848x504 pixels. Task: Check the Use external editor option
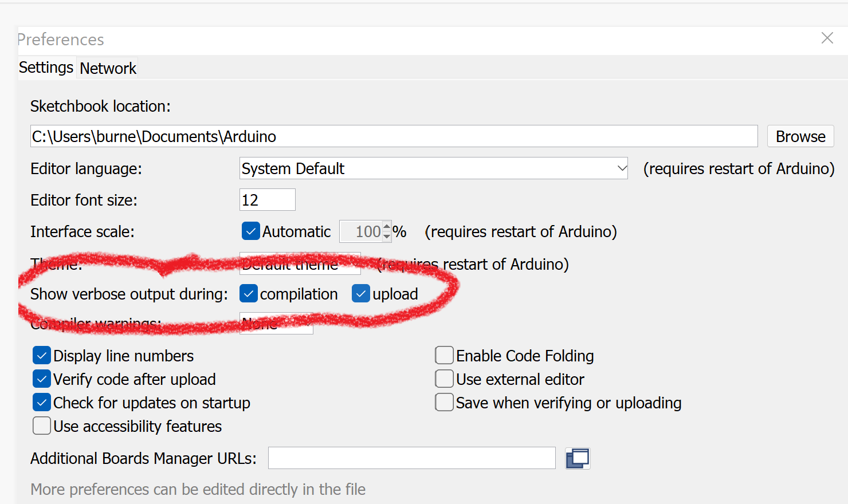coord(445,379)
